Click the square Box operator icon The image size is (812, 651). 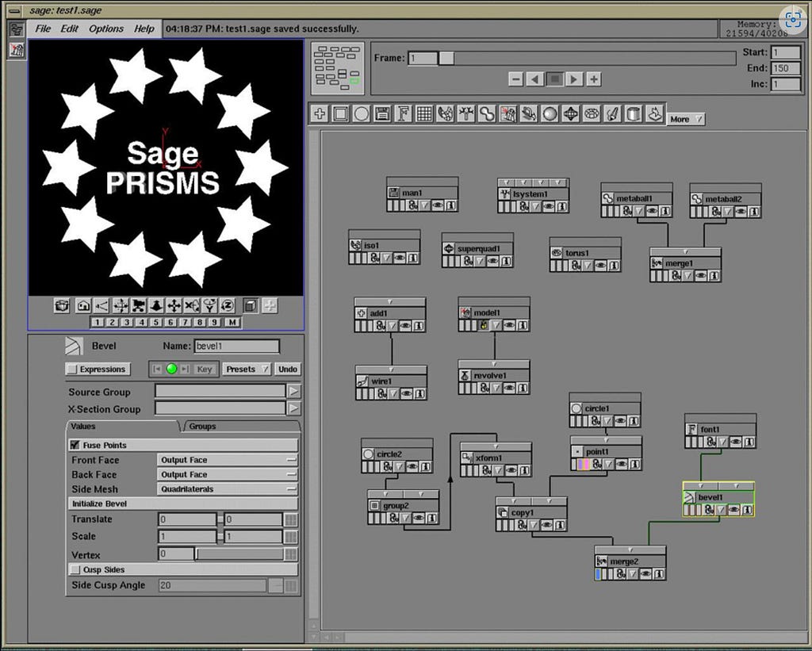[x=340, y=113]
